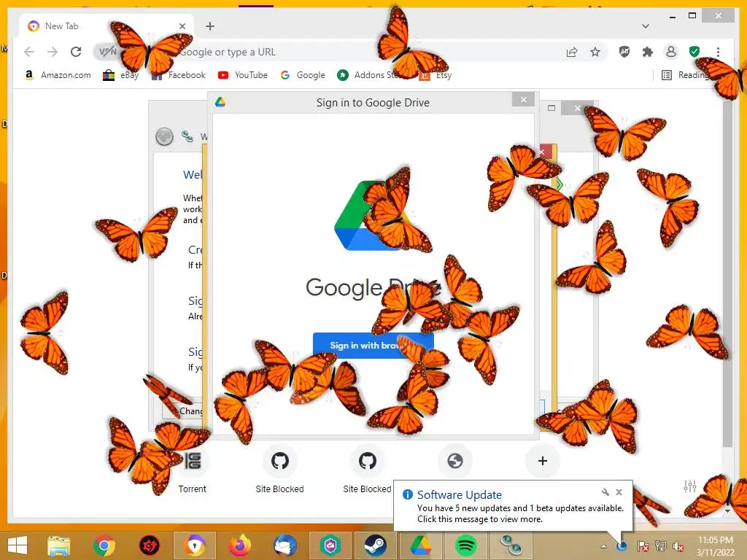This screenshot has height=560, width=747.
Task: Click Sign in with browser button
Action: pos(373,346)
